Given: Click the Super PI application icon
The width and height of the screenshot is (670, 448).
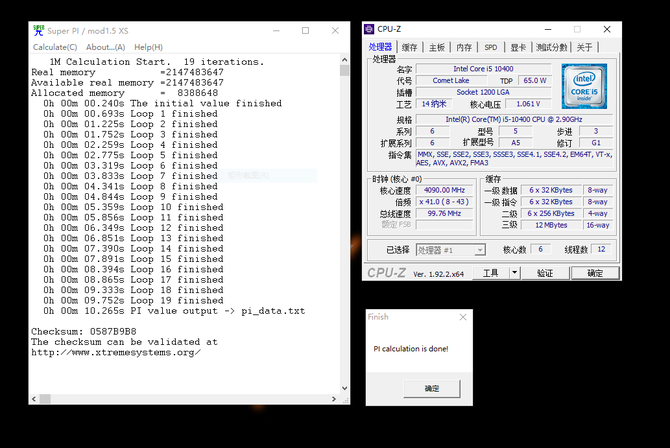Looking at the screenshot, I should [x=38, y=31].
